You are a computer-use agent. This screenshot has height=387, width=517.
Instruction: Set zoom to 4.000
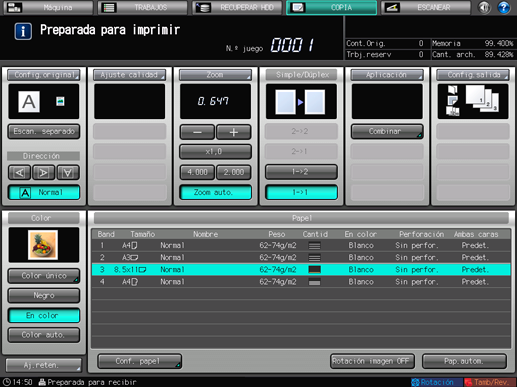tap(197, 172)
